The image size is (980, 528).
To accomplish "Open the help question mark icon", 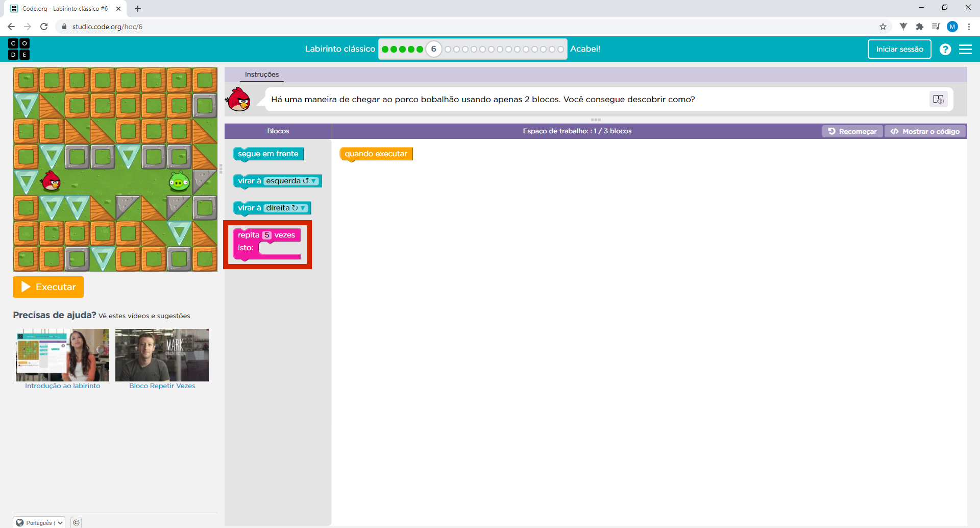I will click(945, 49).
